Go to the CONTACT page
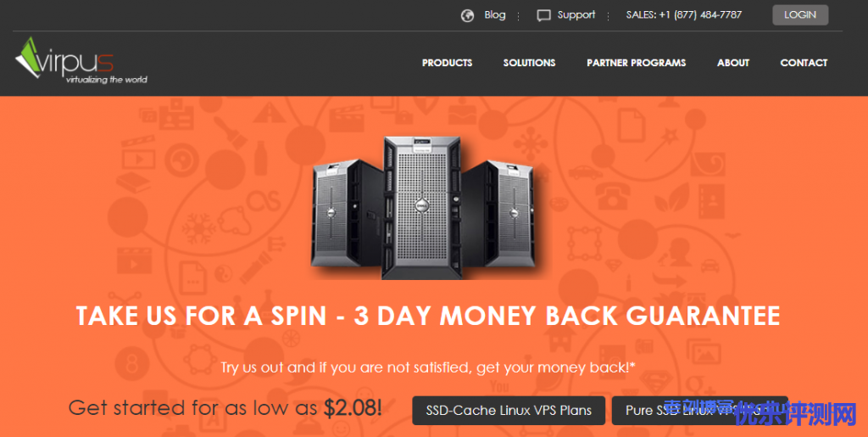The width and height of the screenshot is (868, 437). pyautogui.click(x=804, y=63)
